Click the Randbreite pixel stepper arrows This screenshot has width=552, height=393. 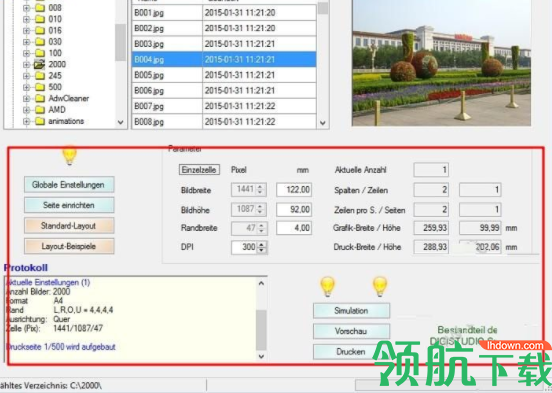click(x=262, y=228)
